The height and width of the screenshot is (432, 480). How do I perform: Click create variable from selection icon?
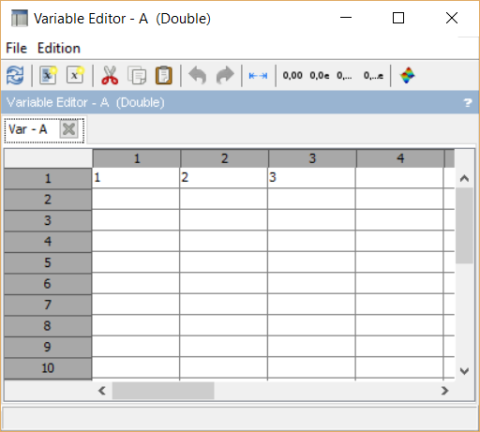[48, 76]
